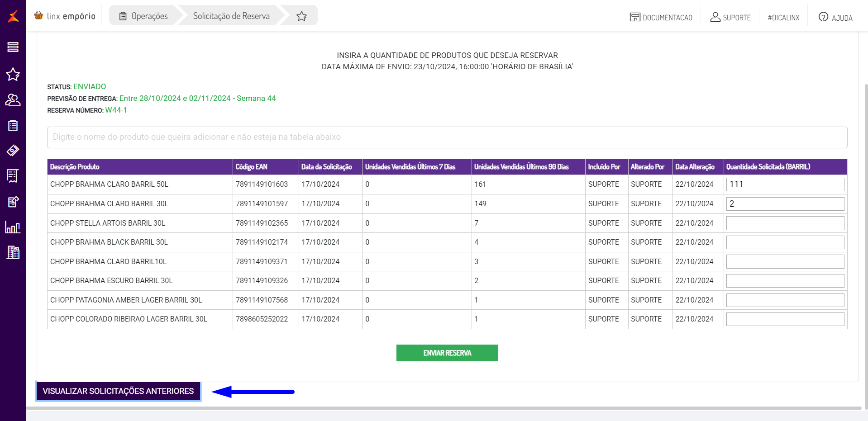
Task: Open favorites star in sidebar
Action: tap(13, 74)
